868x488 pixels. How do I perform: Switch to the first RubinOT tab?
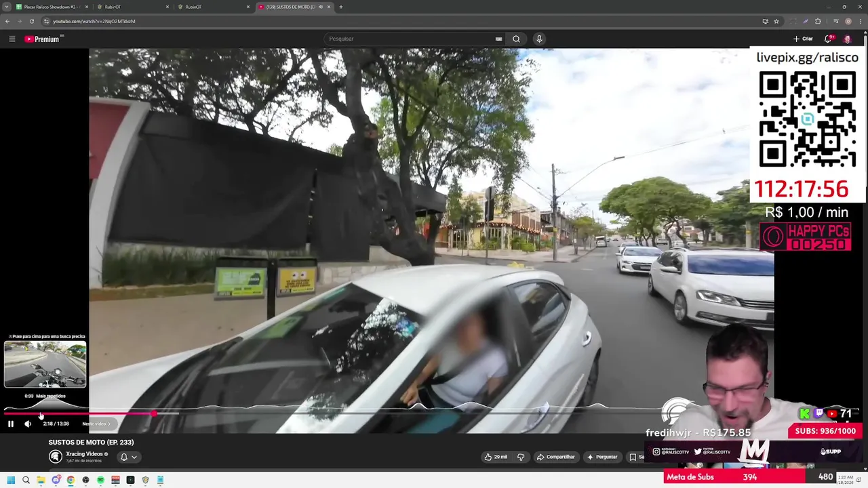(132, 7)
